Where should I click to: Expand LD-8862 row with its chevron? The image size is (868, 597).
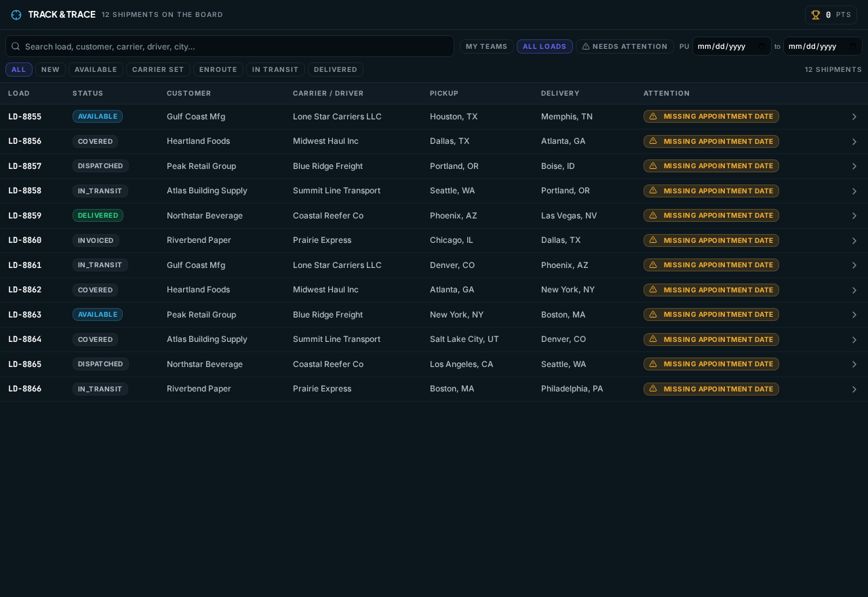pyautogui.click(x=854, y=290)
